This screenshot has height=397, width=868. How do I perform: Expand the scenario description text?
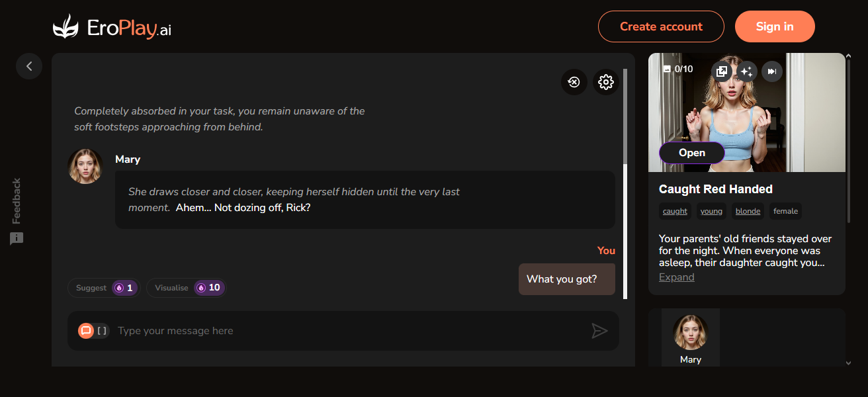tap(676, 277)
